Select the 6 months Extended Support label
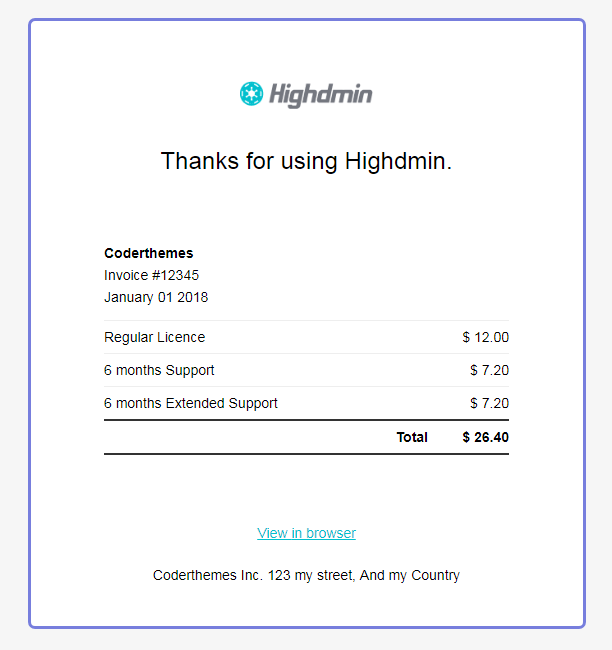 (x=191, y=403)
